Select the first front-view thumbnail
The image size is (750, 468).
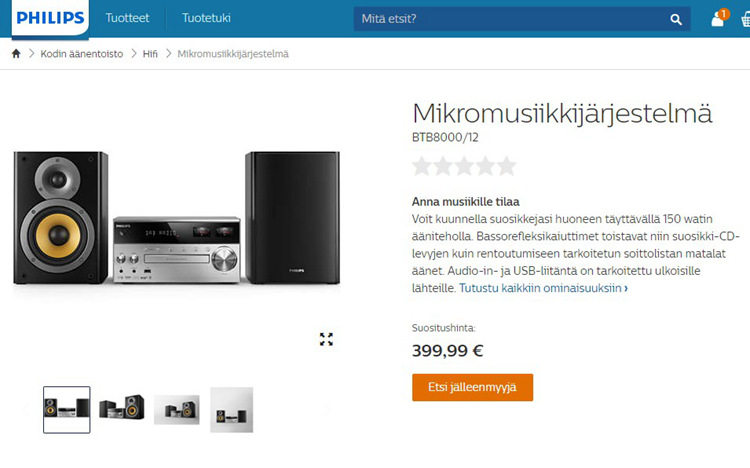67,409
